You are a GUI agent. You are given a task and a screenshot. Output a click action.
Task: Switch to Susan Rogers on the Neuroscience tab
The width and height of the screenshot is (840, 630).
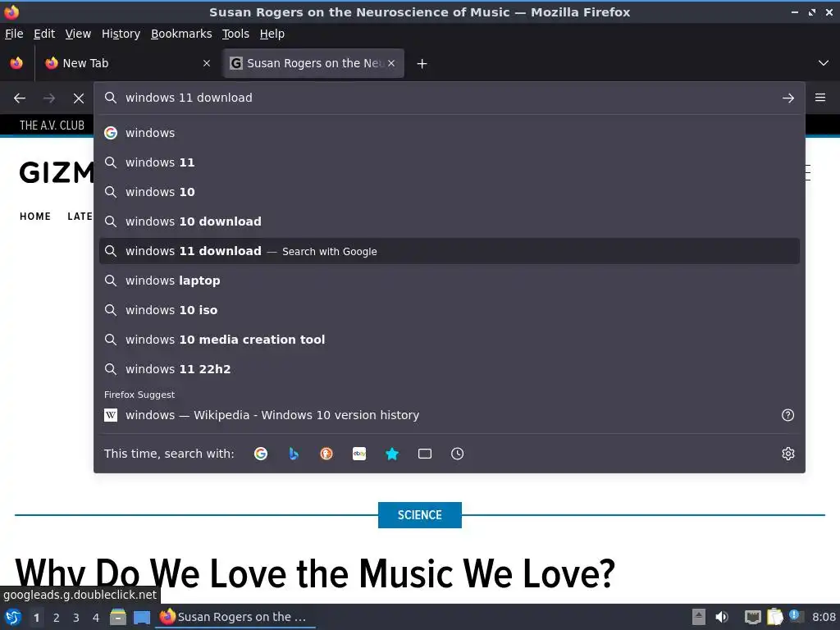click(x=313, y=63)
